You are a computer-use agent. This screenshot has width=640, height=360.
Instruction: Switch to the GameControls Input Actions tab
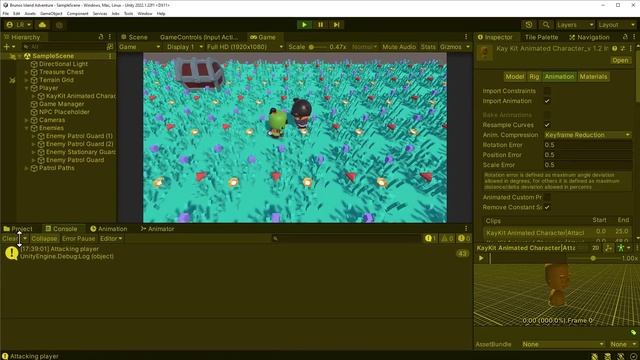click(x=198, y=37)
